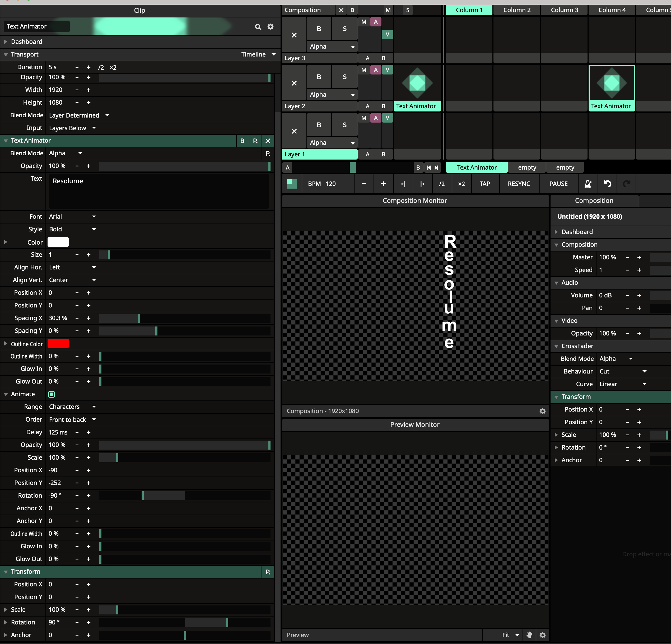Click the undo arrow icon
Screen dimensions: 671x644
point(607,184)
